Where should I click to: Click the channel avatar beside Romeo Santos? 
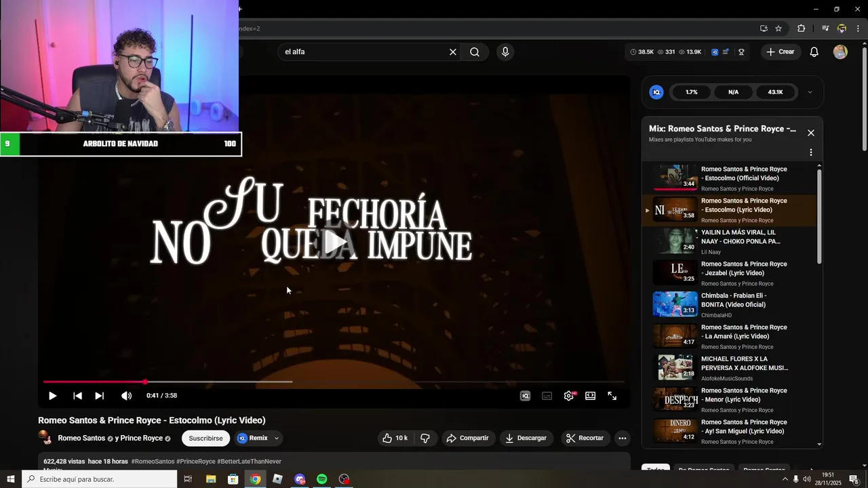pos(44,438)
